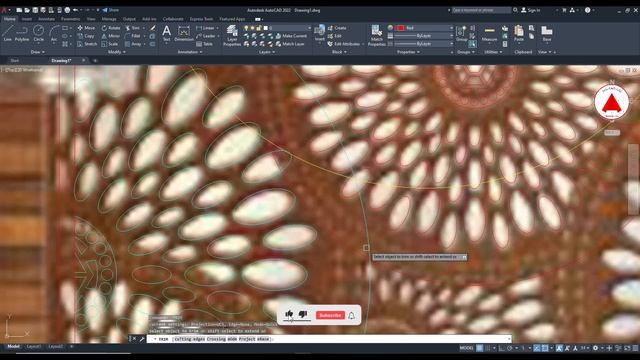This screenshot has width=640, height=360.
Task: Click the red object color swatch
Action: (400, 28)
